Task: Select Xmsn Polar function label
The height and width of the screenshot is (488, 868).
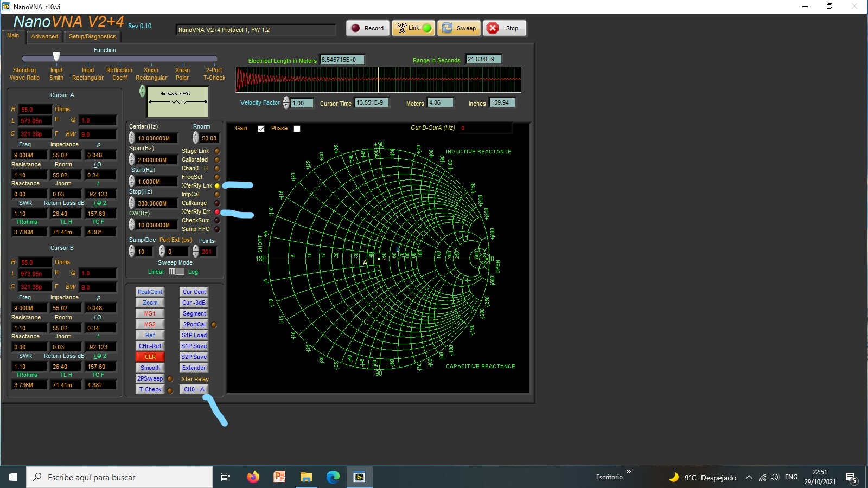Action: tap(182, 74)
